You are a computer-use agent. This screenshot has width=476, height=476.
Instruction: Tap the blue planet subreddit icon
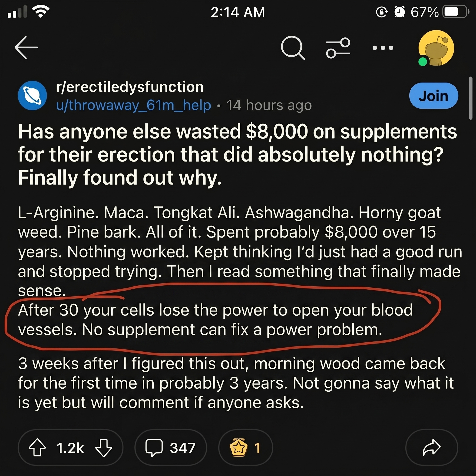click(32, 95)
